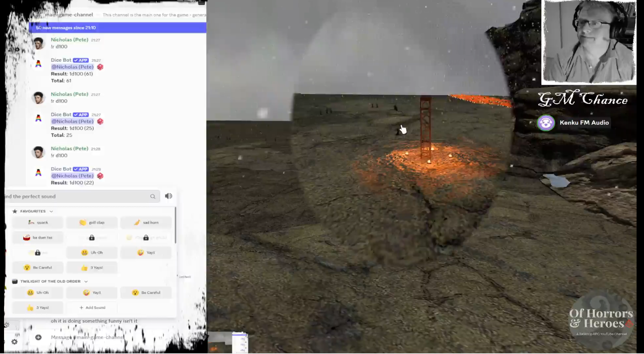This screenshot has width=644, height=354.
Task: Collapse the Twilight of the Old Order section
Action: click(x=86, y=281)
